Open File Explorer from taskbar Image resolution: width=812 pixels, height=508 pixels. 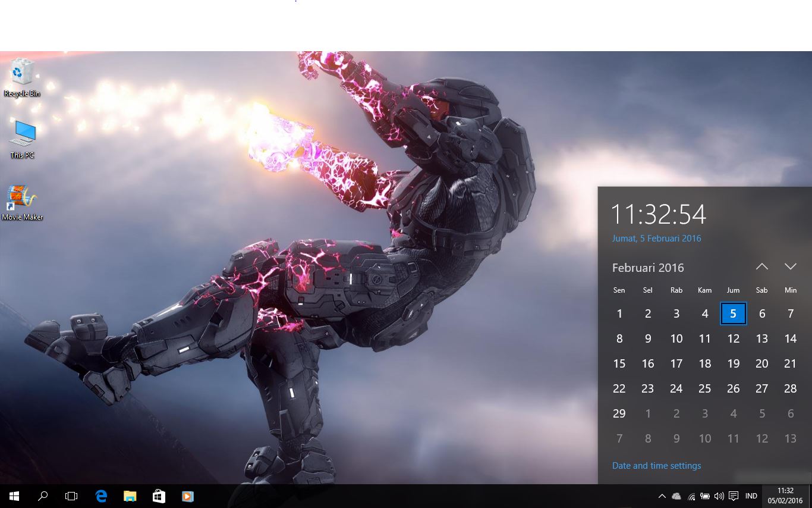(130, 496)
